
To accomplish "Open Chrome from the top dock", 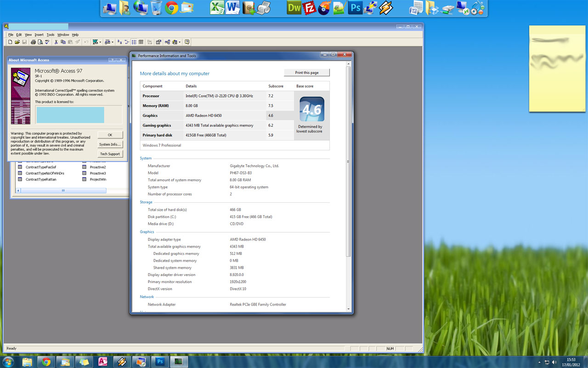I will tap(172, 7).
